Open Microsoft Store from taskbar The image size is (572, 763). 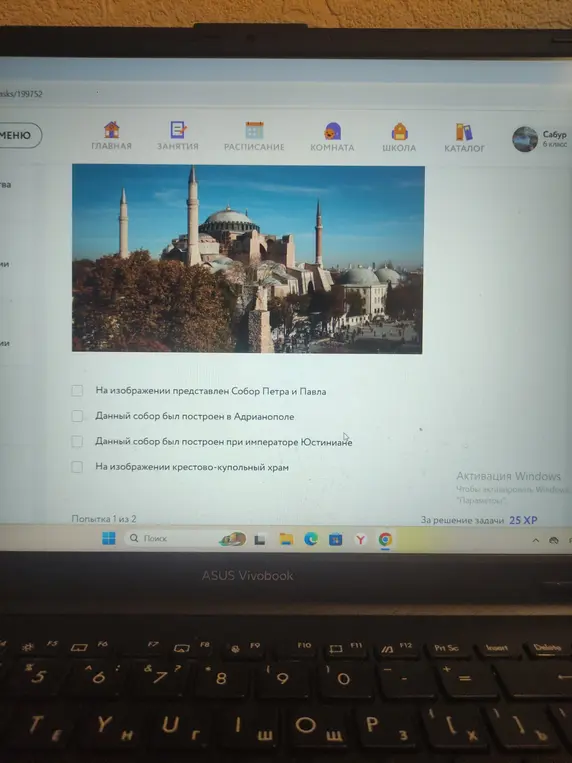tap(335, 540)
